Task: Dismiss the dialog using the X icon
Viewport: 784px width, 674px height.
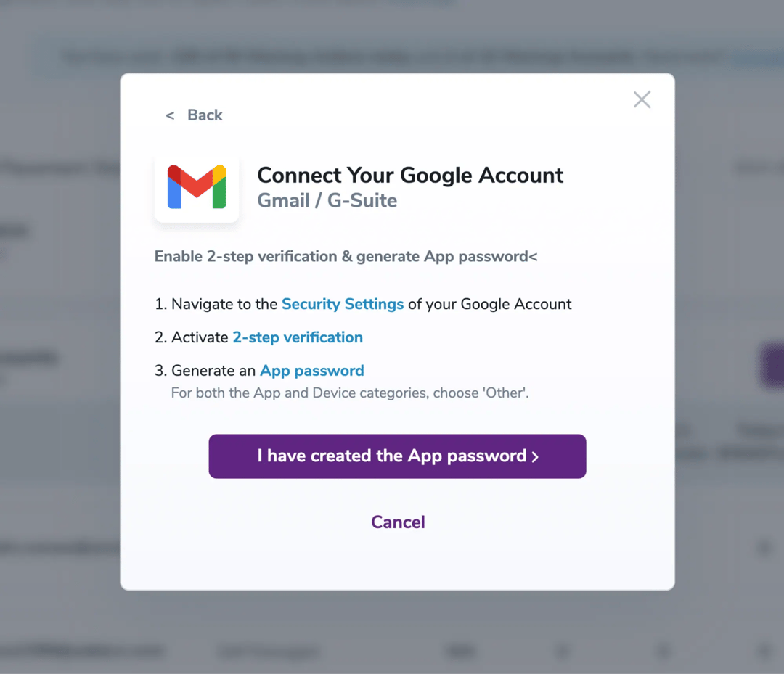Action: point(642,99)
